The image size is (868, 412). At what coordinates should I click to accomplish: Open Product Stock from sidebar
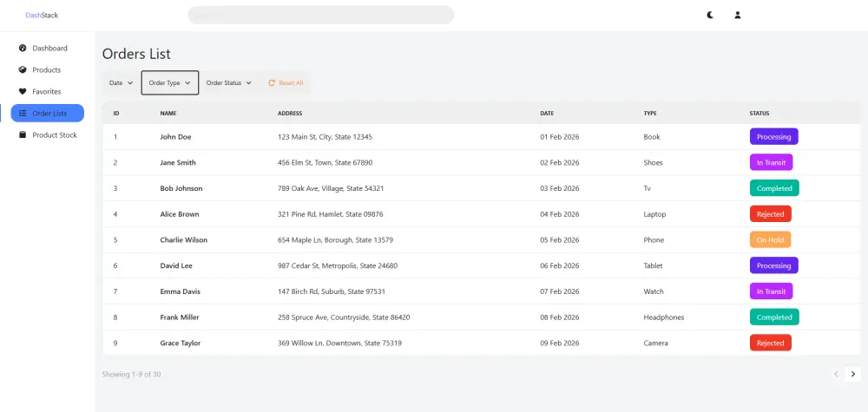[48, 134]
